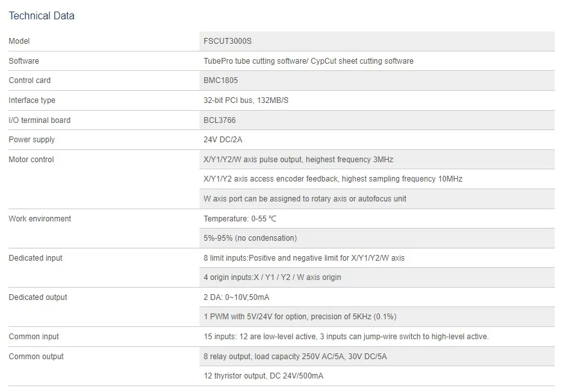Select the Work environment label
Viewport: 567px width, 392px height.
[40, 219]
